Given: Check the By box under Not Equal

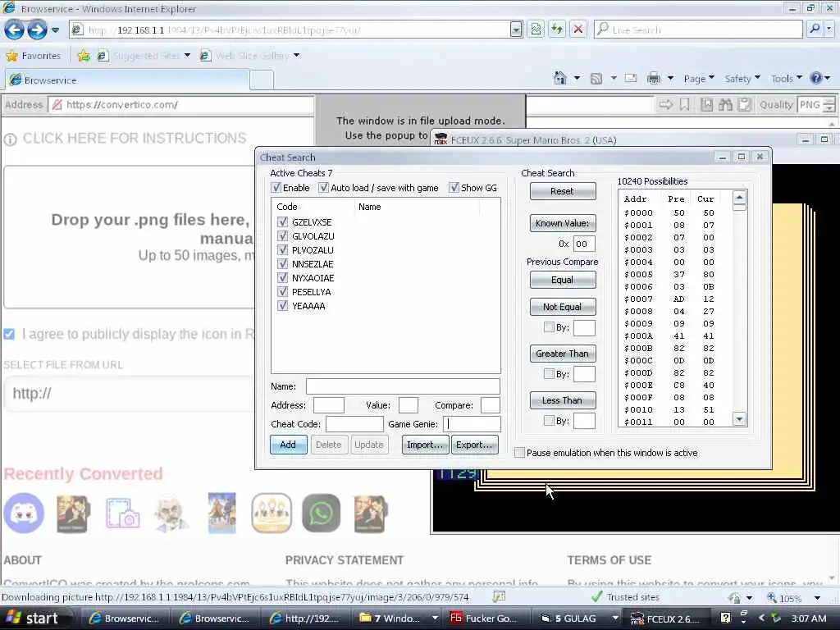Looking at the screenshot, I should pos(549,326).
